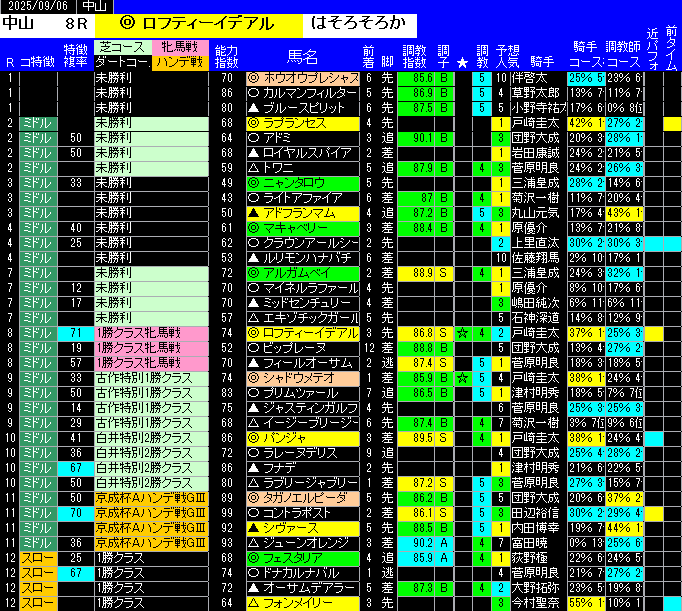Click the 予想人気 column header
The image size is (682, 611).
click(x=507, y=57)
